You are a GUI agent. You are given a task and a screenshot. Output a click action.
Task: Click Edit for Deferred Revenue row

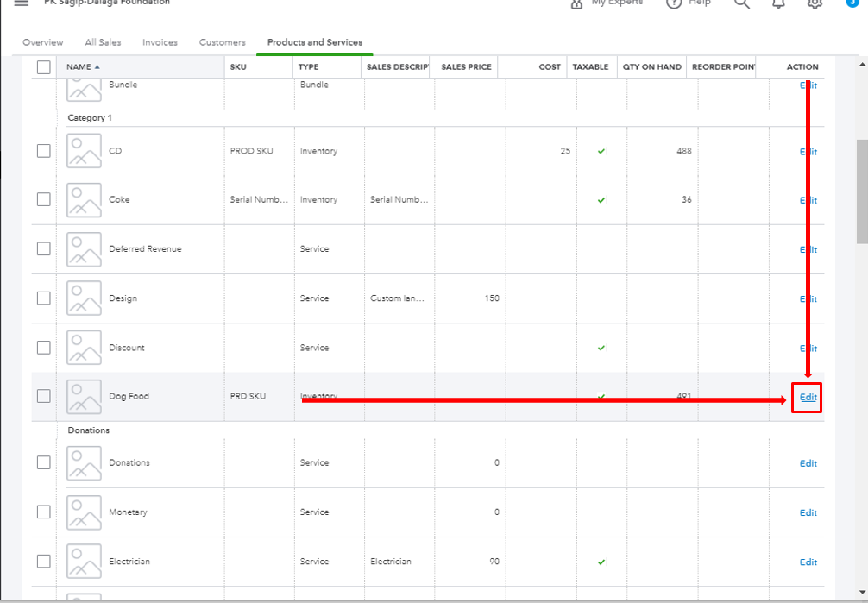pos(808,249)
